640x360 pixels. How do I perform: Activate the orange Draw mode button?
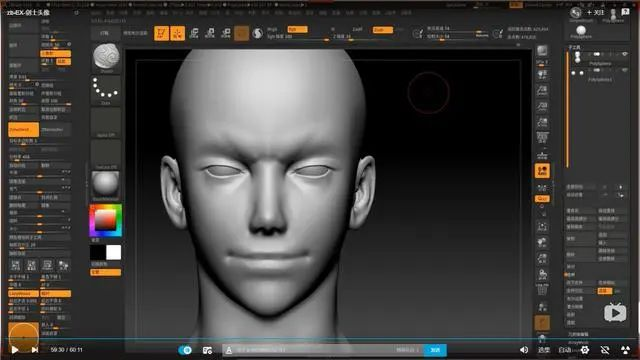[178, 33]
